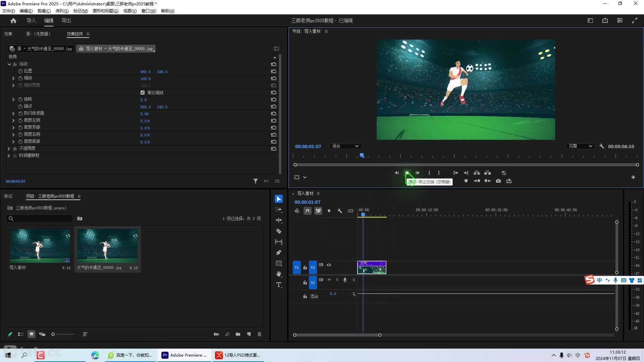Expand the 不透明度 effect group
Screen dimensions: 644x362
point(9,148)
